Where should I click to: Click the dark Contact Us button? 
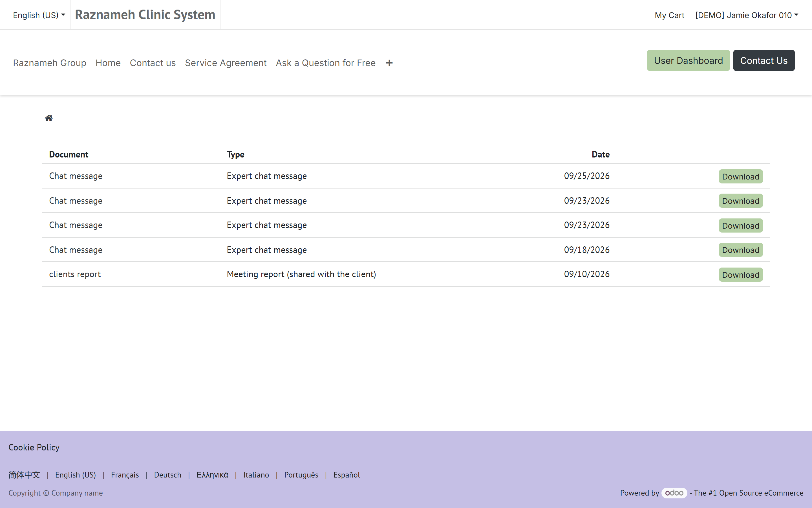(x=764, y=60)
